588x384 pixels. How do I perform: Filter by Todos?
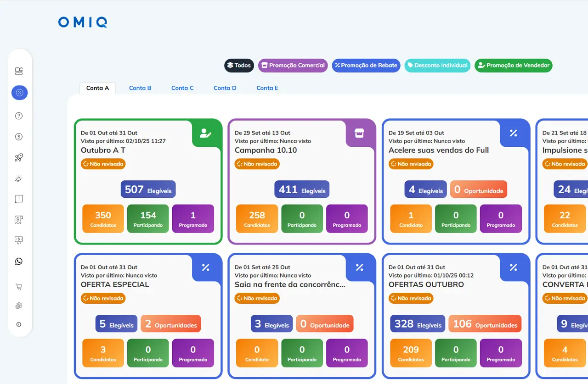[239, 66]
